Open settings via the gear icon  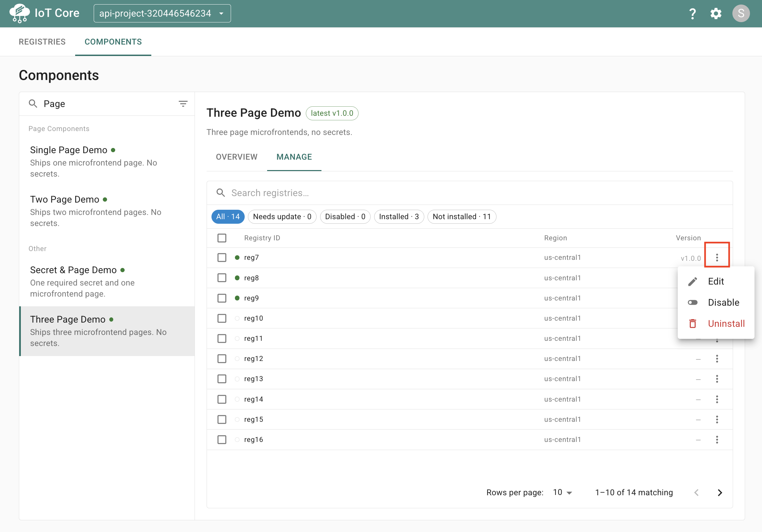716,14
